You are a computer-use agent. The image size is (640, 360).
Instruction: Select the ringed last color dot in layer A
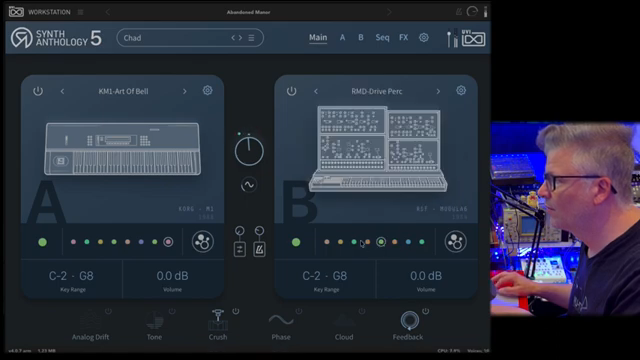[168, 242]
